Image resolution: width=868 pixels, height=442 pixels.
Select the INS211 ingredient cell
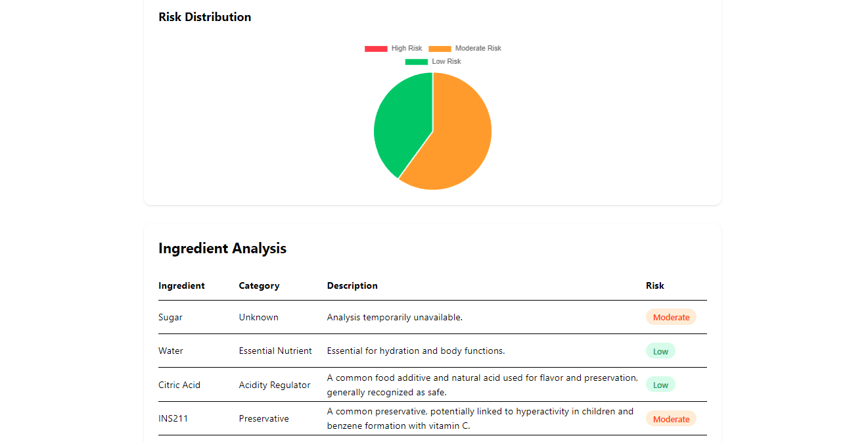[173, 418]
